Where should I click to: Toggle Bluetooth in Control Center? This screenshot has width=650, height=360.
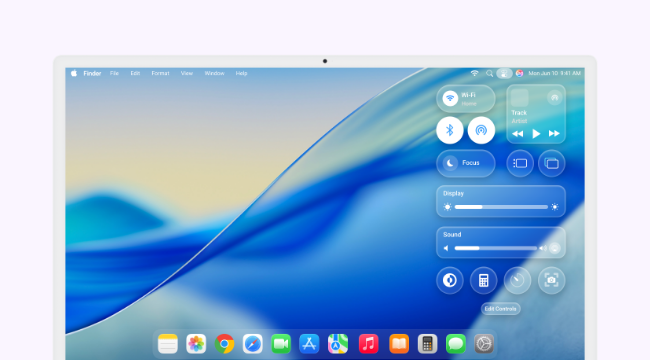450,130
